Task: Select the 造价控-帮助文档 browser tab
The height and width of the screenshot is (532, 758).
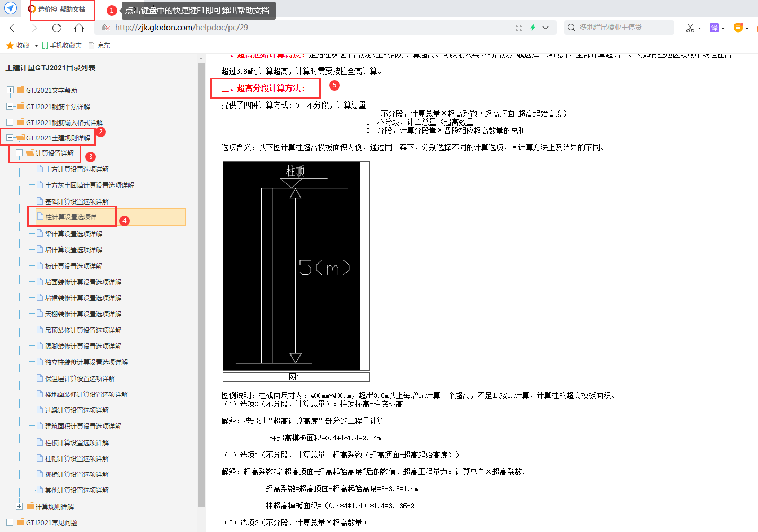Action: coord(61,10)
